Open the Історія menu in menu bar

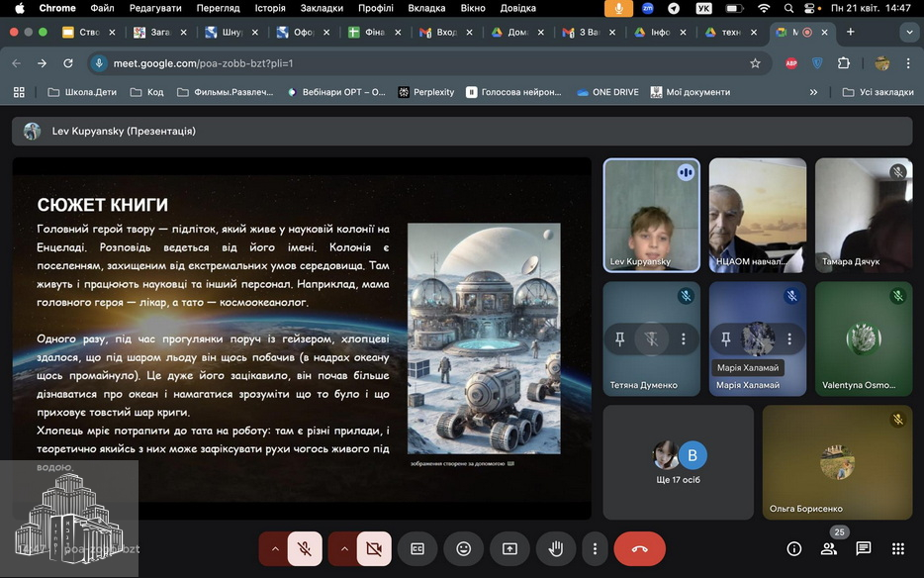pos(270,8)
